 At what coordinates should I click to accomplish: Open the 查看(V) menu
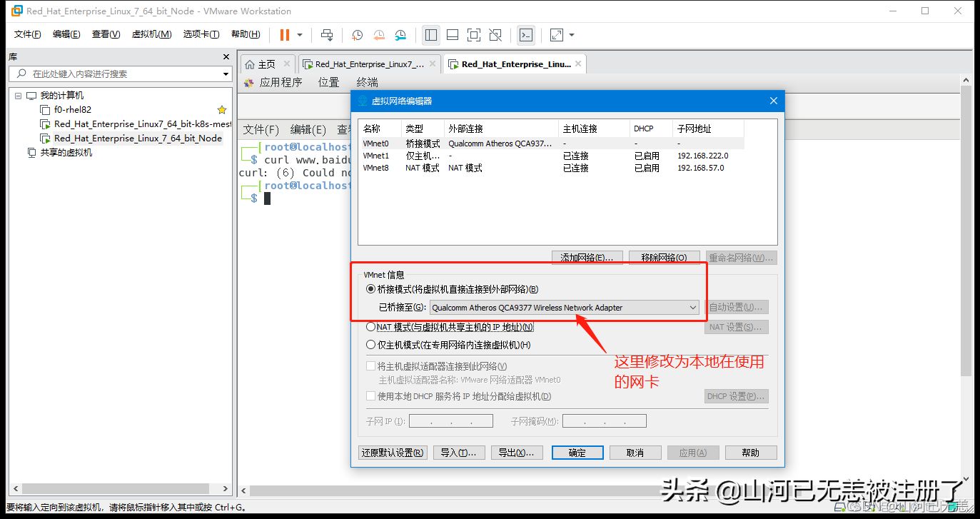pyautogui.click(x=106, y=34)
